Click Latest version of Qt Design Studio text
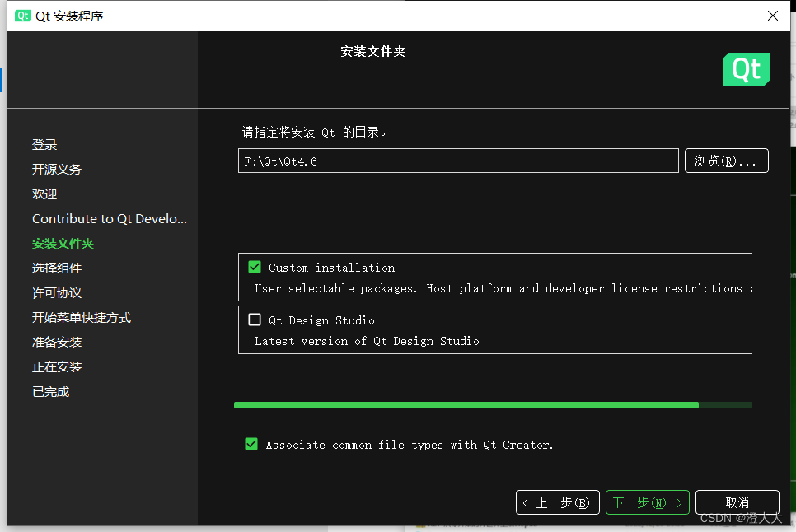 click(x=367, y=341)
